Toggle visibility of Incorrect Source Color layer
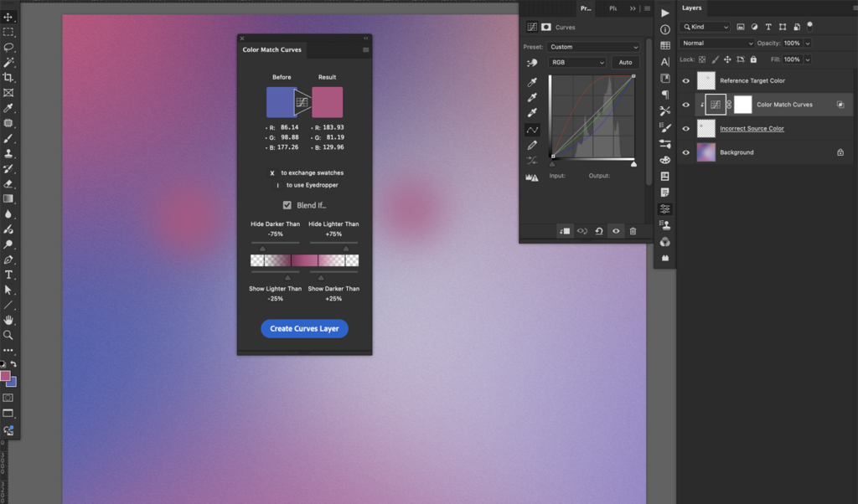The height and width of the screenshot is (504, 858). point(686,129)
